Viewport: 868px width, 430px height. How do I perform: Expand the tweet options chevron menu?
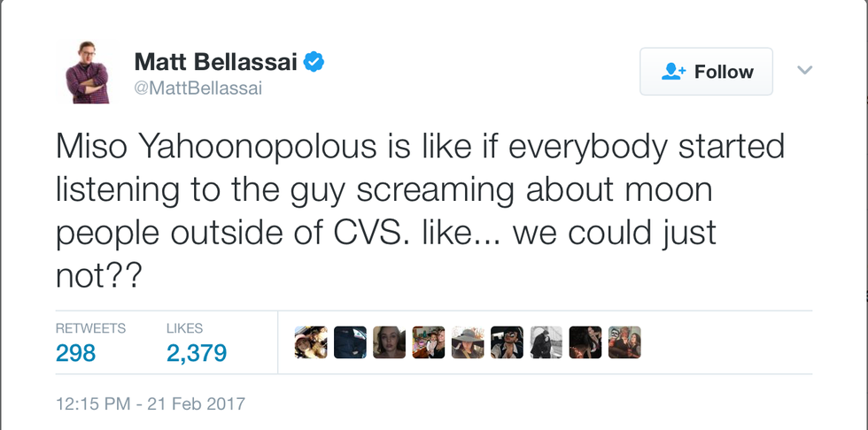pos(804,70)
